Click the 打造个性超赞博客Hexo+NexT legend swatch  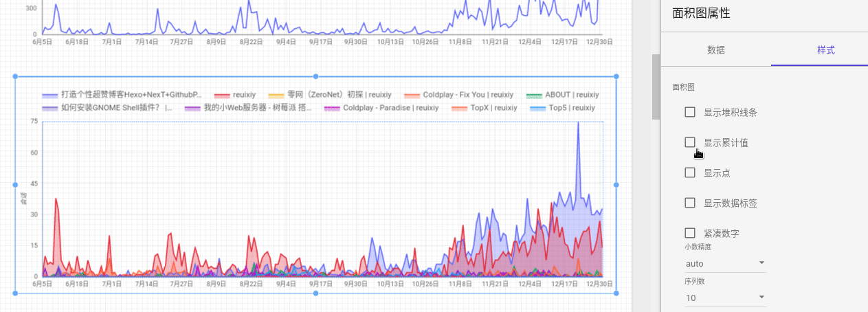coord(49,95)
